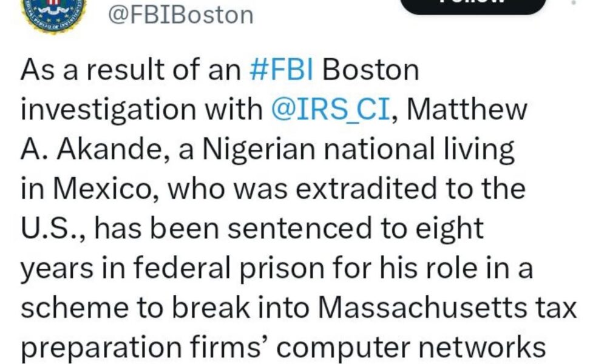Open the @FBIBoston profile handle

point(180,14)
